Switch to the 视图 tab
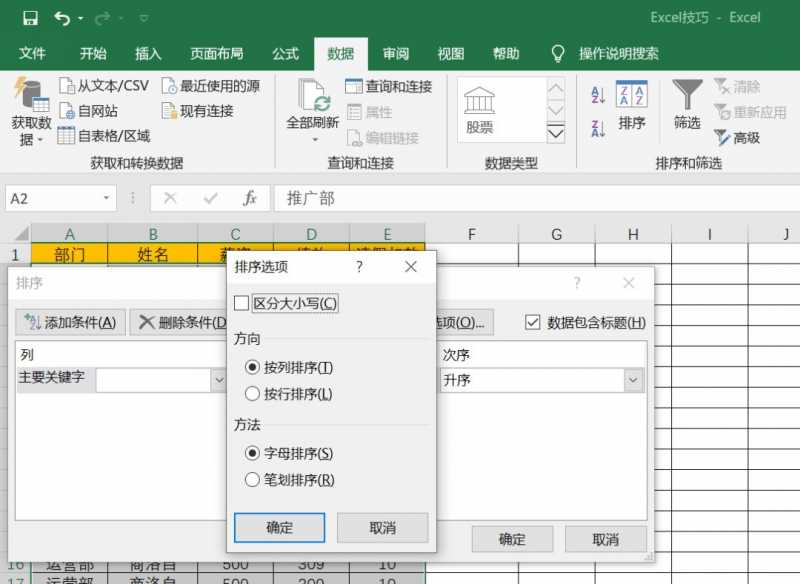The height and width of the screenshot is (584, 800). pyautogui.click(x=451, y=54)
